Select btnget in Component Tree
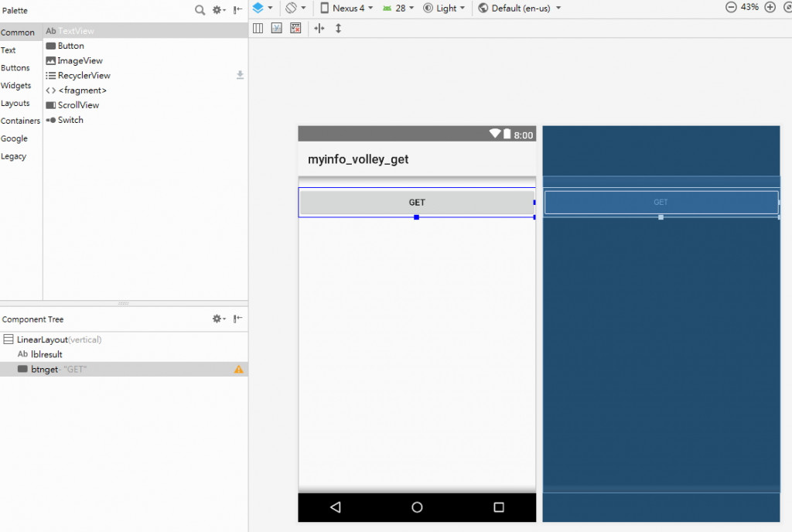Image resolution: width=792 pixels, height=532 pixels. (124, 369)
